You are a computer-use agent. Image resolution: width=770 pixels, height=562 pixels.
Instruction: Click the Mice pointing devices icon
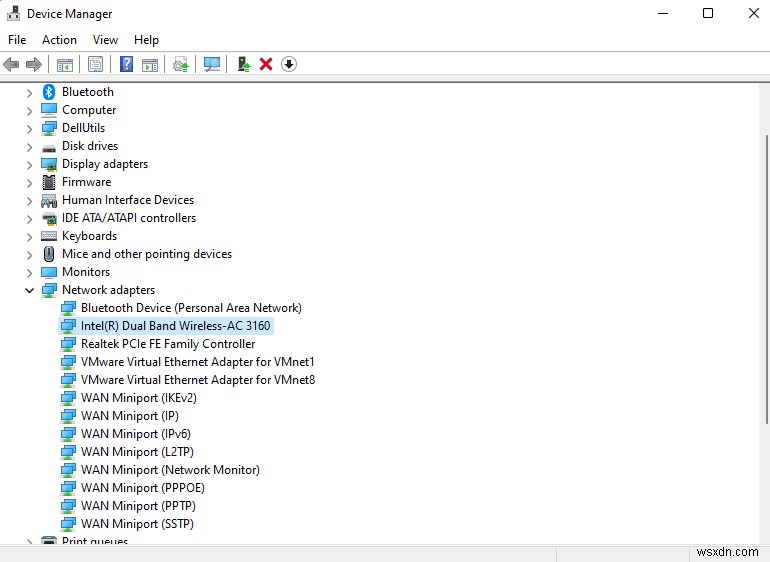click(x=49, y=254)
